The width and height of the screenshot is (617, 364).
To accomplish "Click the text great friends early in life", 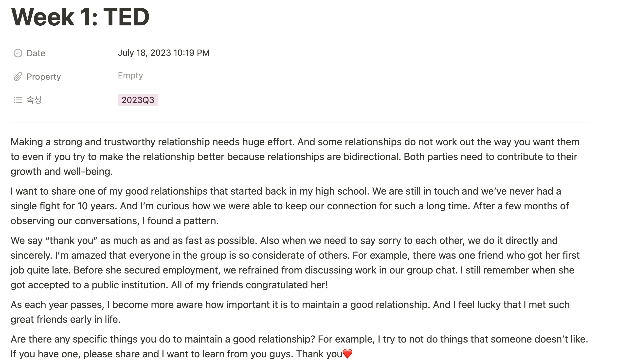I will click(65, 319).
